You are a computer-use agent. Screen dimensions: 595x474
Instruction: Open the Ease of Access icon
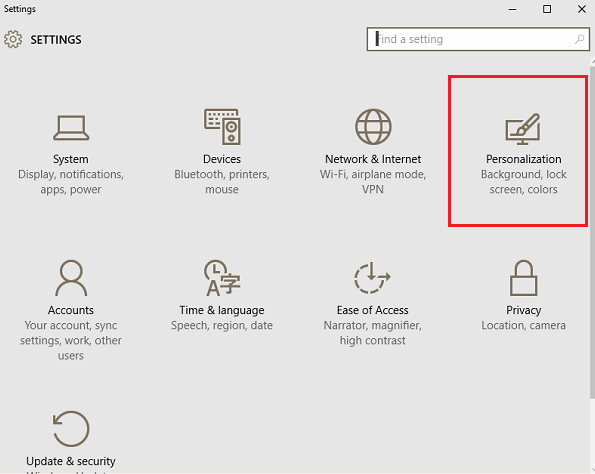click(x=372, y=278)
